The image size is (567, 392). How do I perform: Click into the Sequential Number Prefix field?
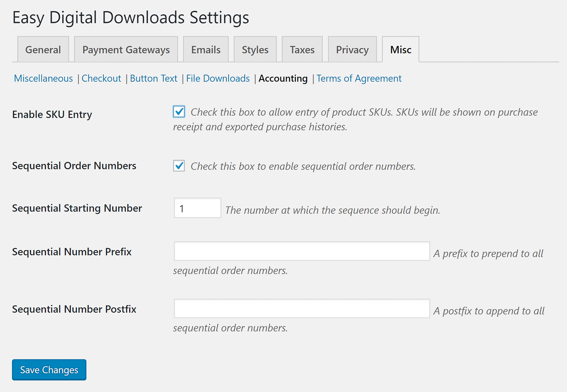[302, 251]
